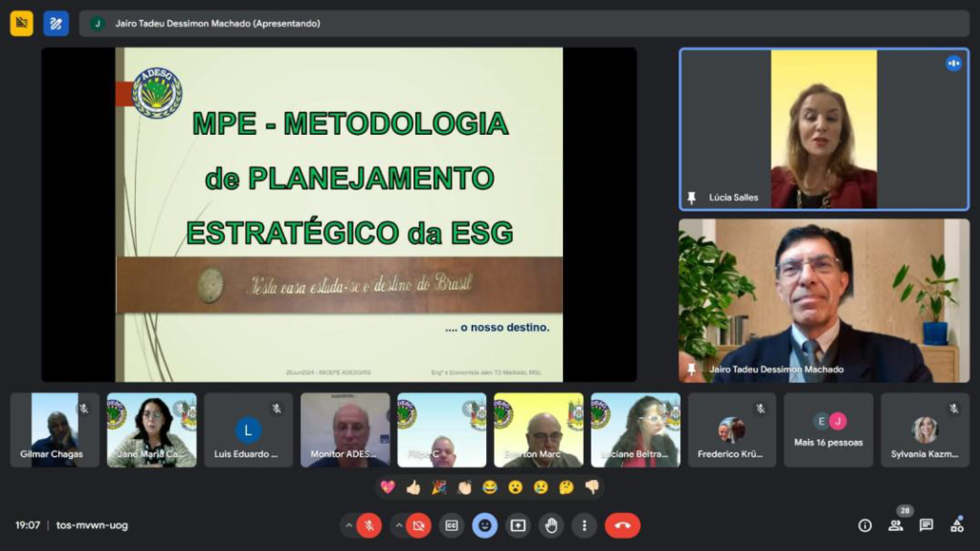Click the red leave call button

(x=622, y=525)
